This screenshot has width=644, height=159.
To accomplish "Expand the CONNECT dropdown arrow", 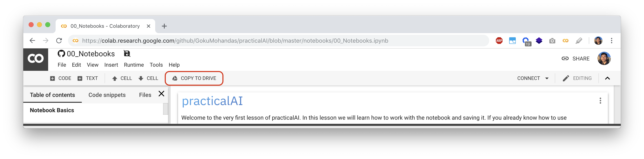I will tap(547, 78).
